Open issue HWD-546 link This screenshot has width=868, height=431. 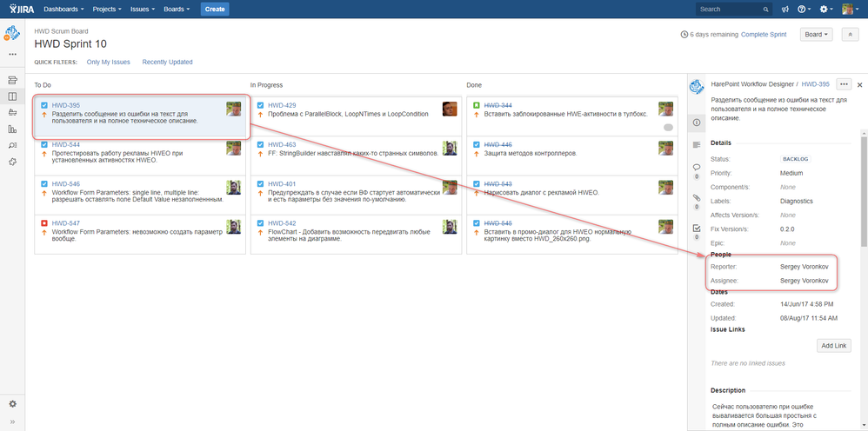66,183
